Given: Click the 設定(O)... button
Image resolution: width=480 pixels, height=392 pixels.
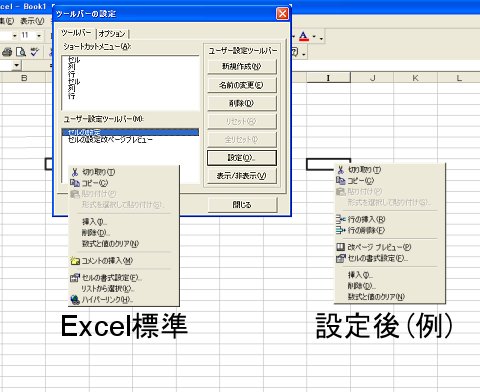Looking at the screenshot, I should pos(242,158).
